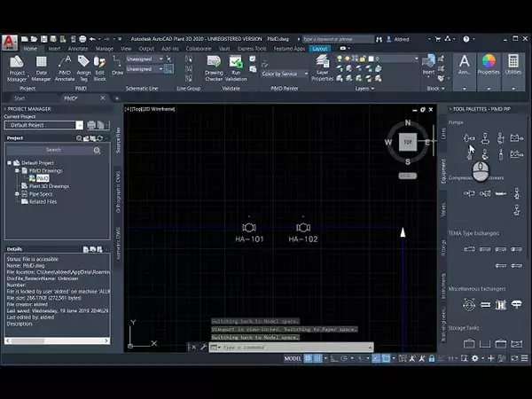Open the Data Manager tool
This screenshot has width=532, height=399.
[41, 69]
